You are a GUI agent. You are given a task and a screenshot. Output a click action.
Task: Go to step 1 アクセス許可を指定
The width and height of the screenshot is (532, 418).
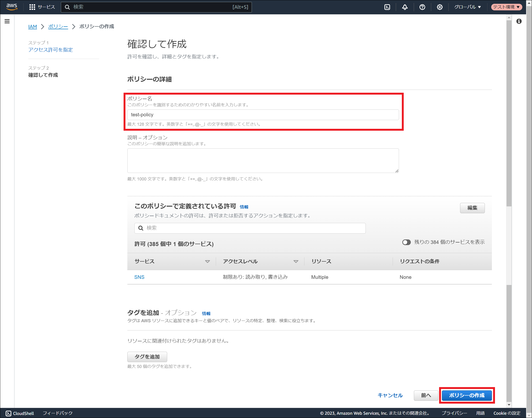coord(50,50)
